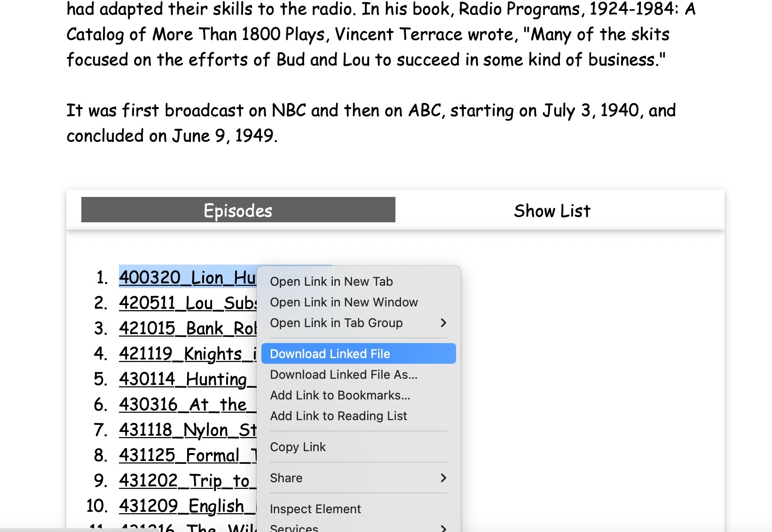Open episode link 420511_Lou_Subs
Image resolution: width=772 pixels, height=532 pixels.
188,303
